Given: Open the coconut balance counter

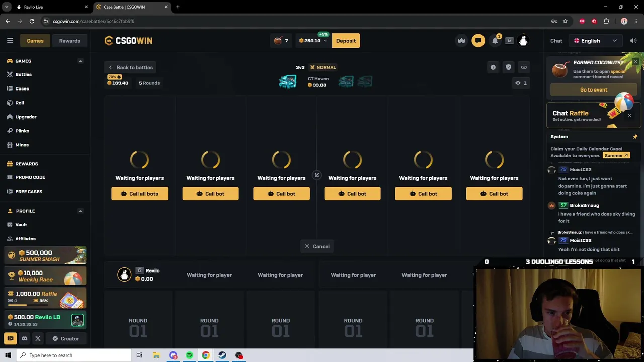Looking at the screenshot, I should tap(281, 41).
